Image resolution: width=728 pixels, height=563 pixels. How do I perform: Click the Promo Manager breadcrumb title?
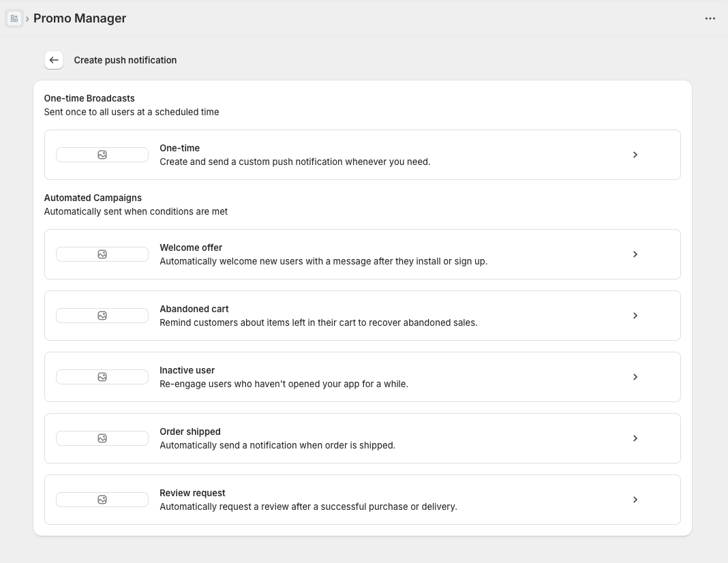click(80, 18)
